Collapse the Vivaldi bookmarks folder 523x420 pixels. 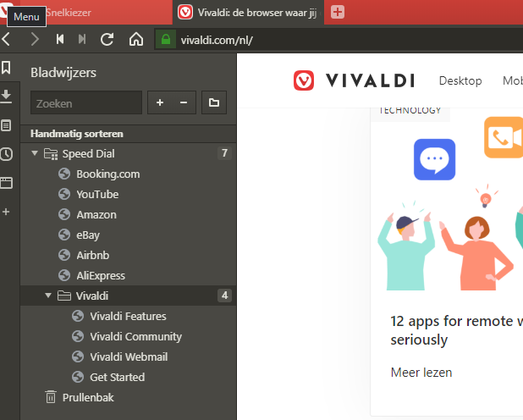tap(48, 296)
